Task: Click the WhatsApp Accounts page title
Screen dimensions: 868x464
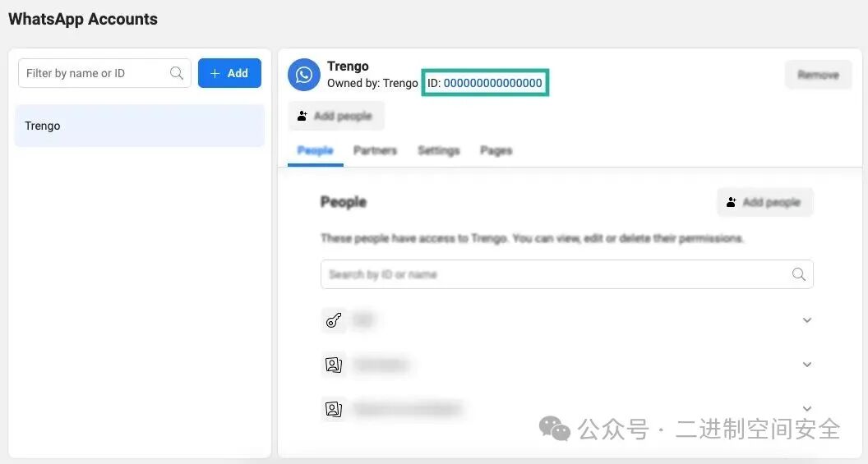Action: pos(83,19)
